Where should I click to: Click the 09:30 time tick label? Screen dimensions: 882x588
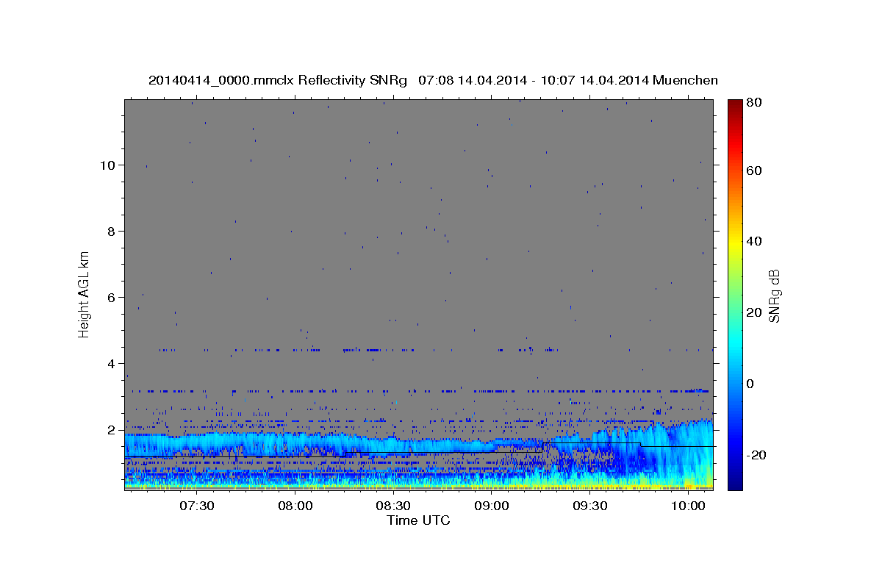pyautogui.click(x=589, y=506)
